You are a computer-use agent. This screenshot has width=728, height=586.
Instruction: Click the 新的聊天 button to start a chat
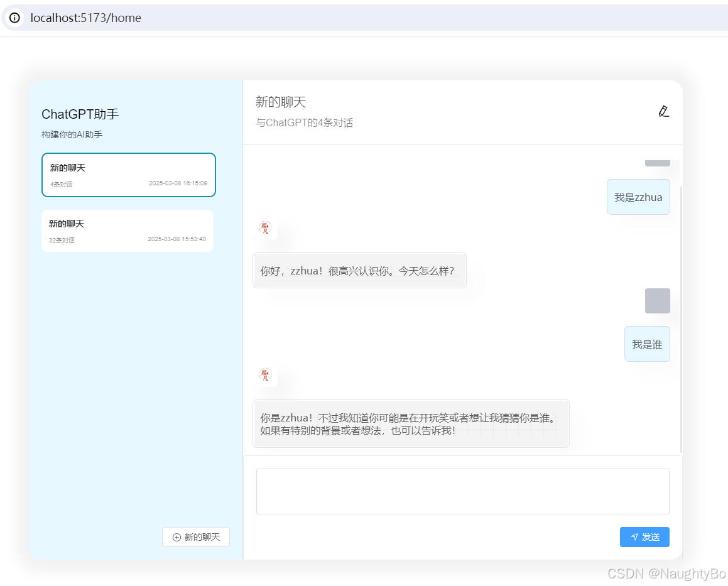point(196,537)
